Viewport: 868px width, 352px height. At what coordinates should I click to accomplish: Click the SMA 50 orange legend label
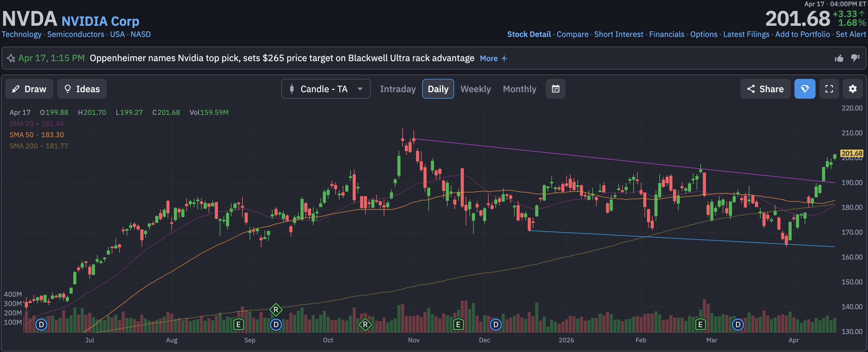pyautogui.click(x=21, y=135)
